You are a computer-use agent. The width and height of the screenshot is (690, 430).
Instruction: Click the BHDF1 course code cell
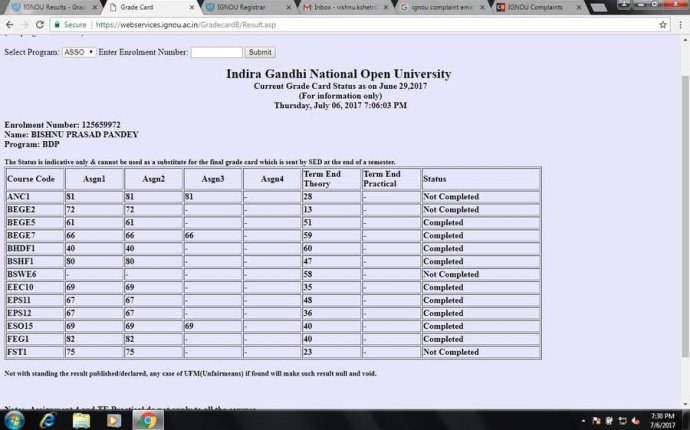[x=35, y=248]
